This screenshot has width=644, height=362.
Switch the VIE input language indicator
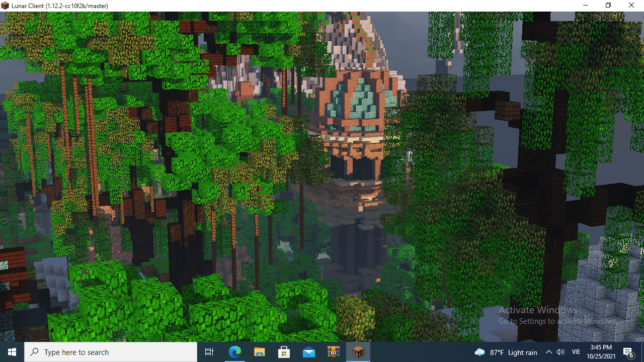[x=576, y=352]
